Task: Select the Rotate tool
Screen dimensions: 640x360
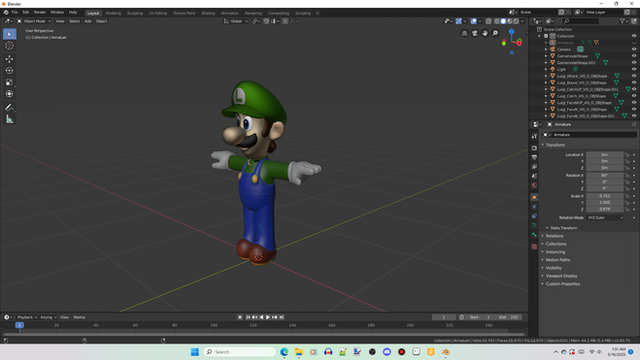Action: click(x=9, y=71)
